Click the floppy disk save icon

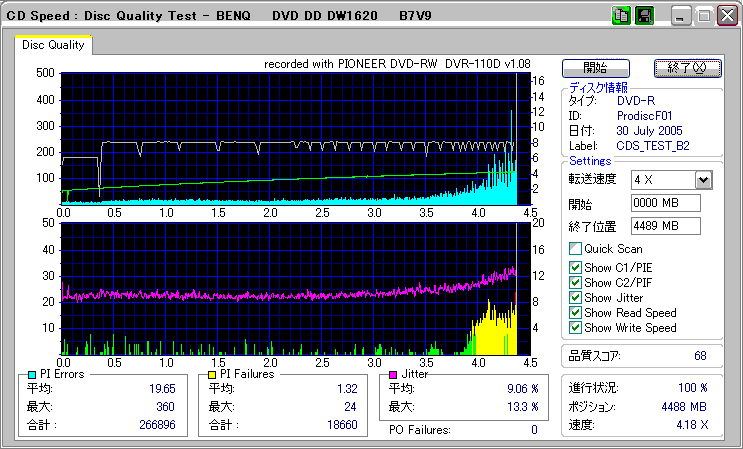point(644,15)
